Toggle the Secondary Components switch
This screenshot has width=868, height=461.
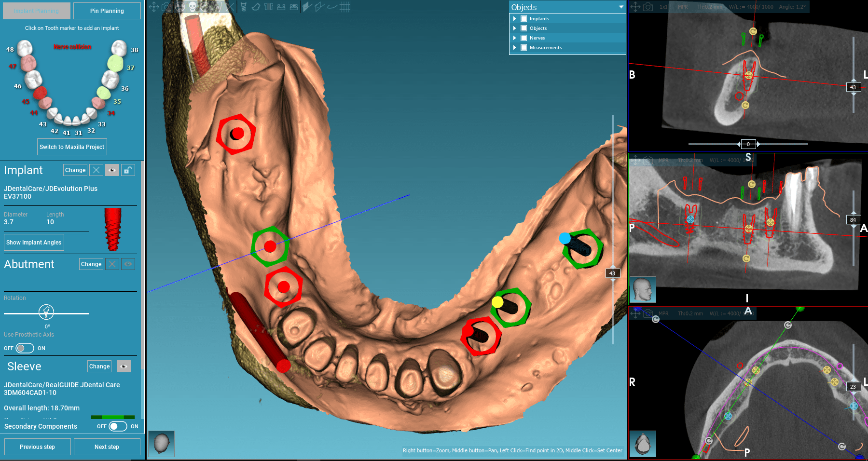point(117,426)
